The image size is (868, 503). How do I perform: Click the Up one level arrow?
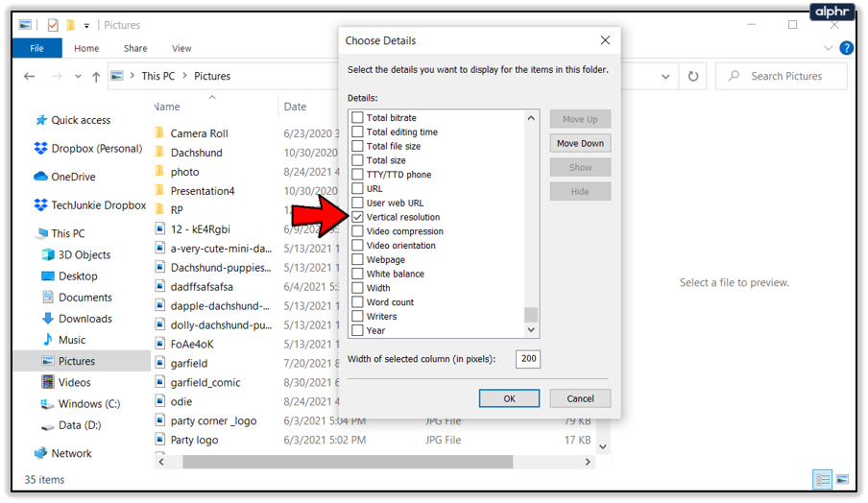96,77
